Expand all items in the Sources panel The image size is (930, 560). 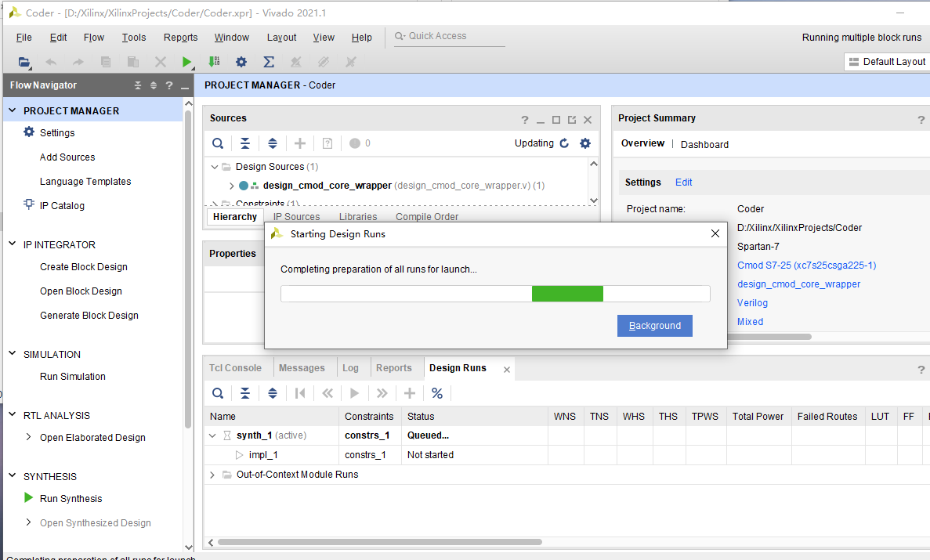[273, 143]
